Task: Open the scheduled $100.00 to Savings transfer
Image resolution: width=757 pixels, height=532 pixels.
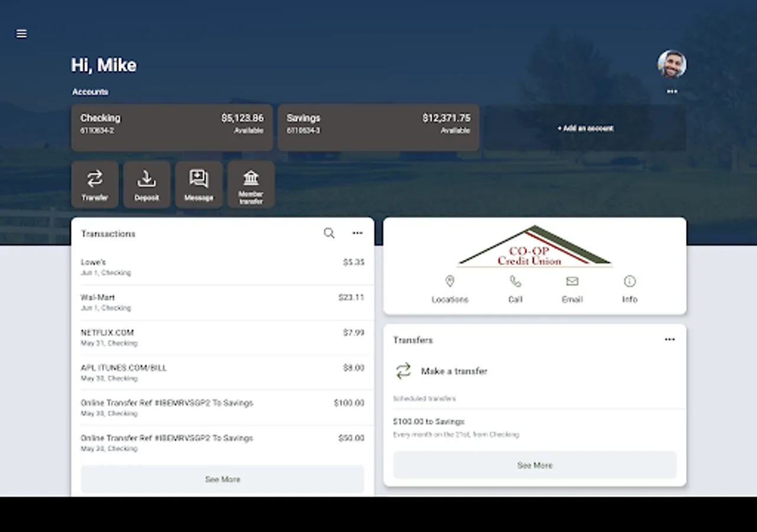Action: pos(535,427)
